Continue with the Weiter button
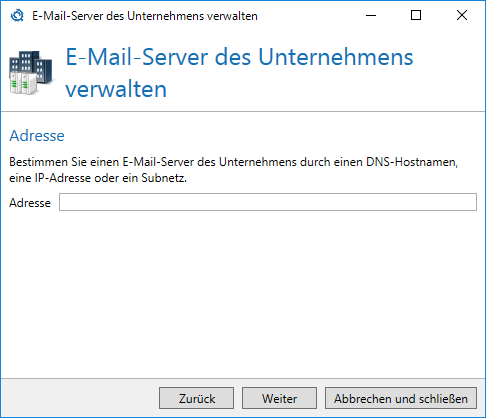Screen dimensions: 486x418 coord(279,398)
